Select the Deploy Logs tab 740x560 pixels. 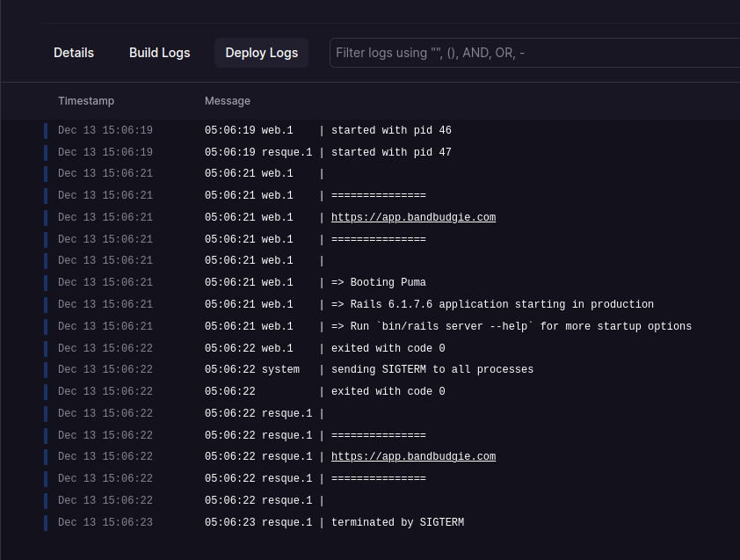click(261, 53)
